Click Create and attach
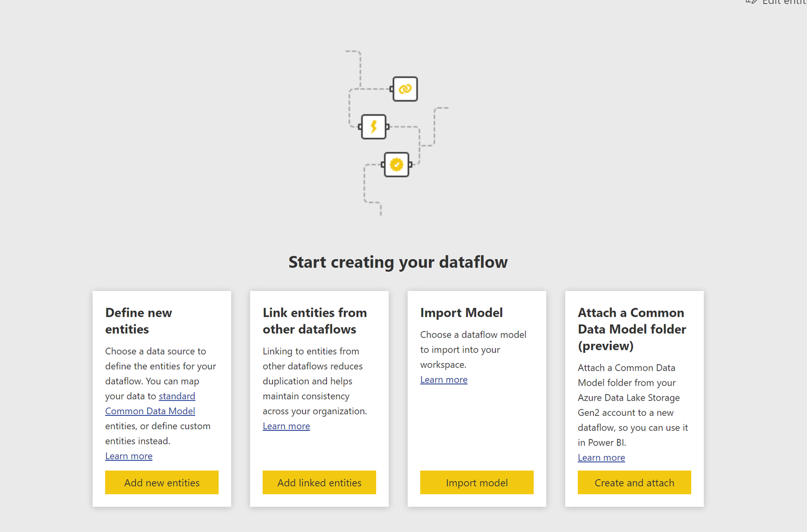The height and width of the screenshot is (532, 807). 634,483
